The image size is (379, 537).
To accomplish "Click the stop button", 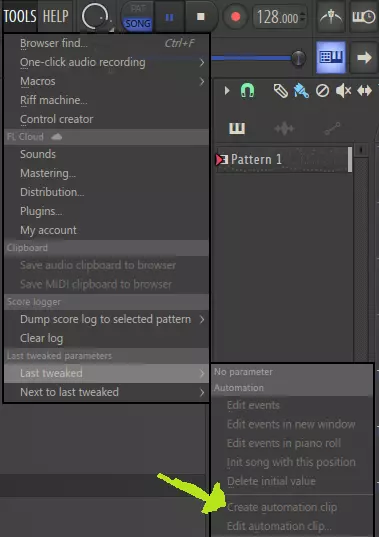I will [x=201, y=16].
